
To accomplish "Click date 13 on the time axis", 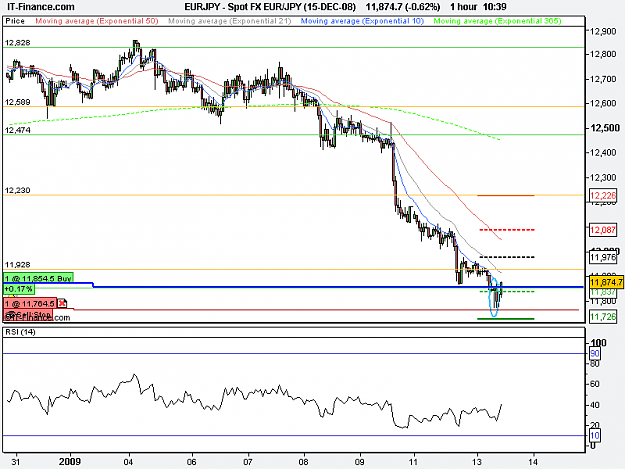I will [477, 462].
